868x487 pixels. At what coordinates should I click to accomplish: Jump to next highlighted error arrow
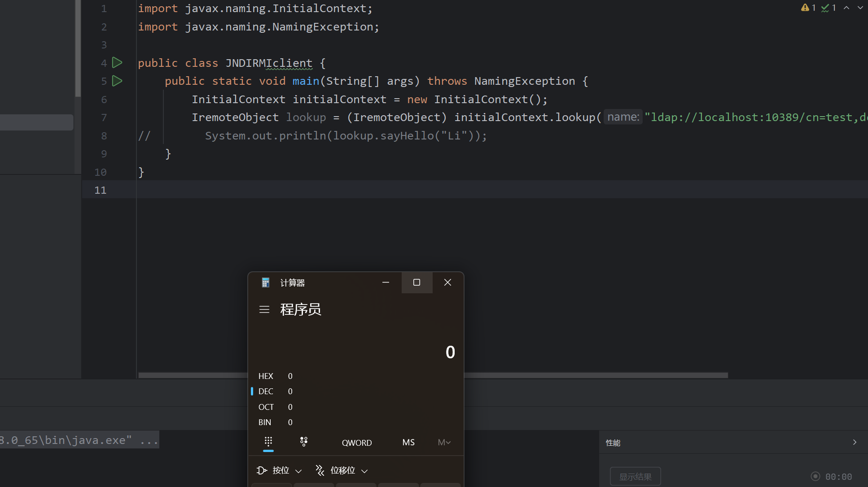tap(860, 8)
